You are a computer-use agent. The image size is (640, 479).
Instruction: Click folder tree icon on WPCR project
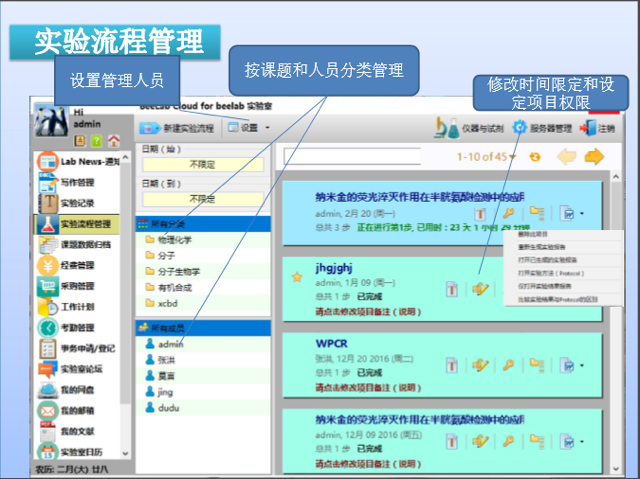pyautogui.click(x=537, y=364)
